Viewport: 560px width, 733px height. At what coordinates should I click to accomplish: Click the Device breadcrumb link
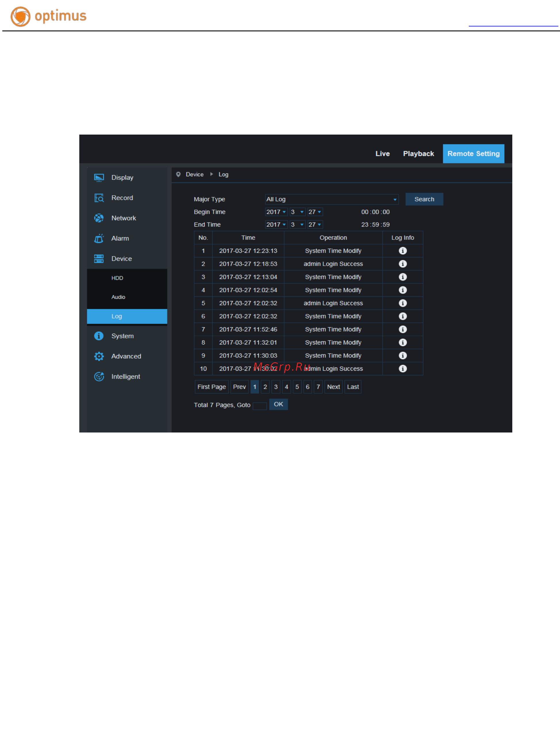pyautogui.click(x=195, y=174)
